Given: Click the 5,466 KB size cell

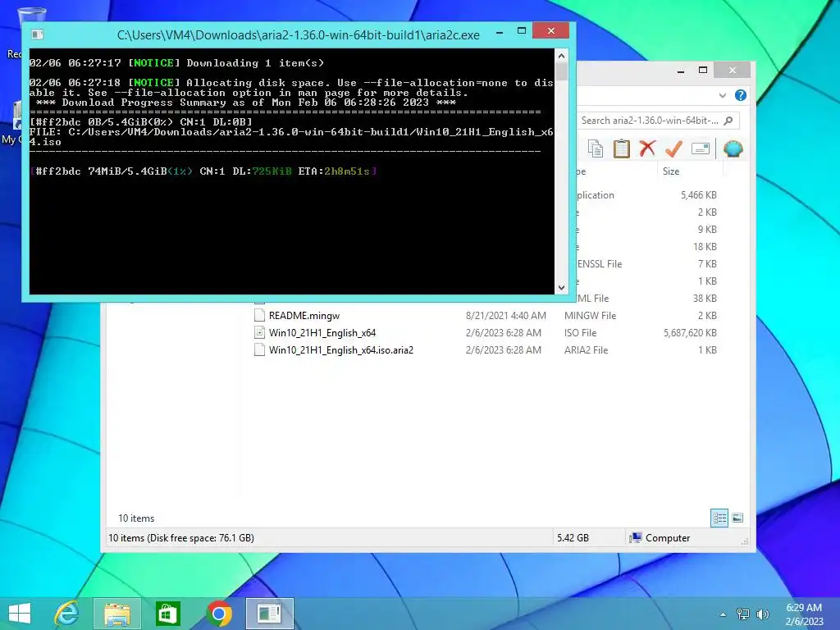Looking at the screenshot, I should [x=699, y=195].
